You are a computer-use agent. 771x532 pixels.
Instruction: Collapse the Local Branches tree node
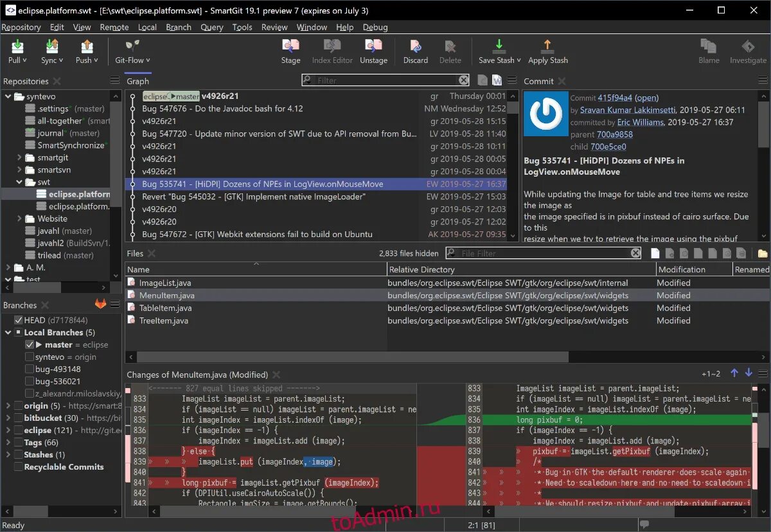8,332
